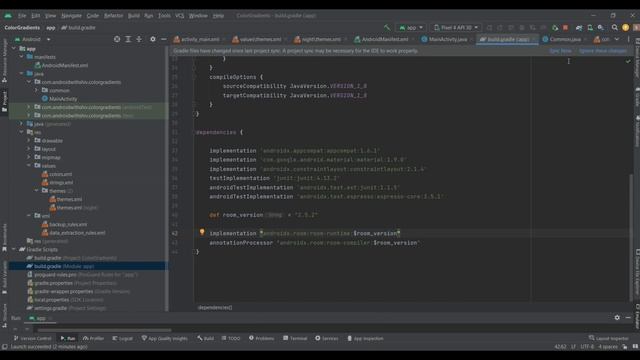Open the Edit menu
The image size is (640, 360).
(36, 16)
